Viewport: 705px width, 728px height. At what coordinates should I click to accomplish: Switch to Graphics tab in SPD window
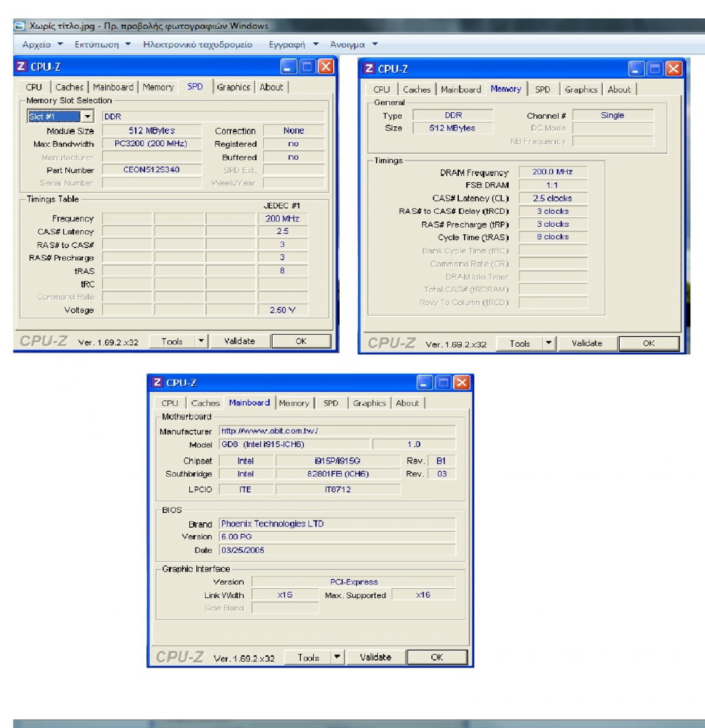(x=233, y=87)
